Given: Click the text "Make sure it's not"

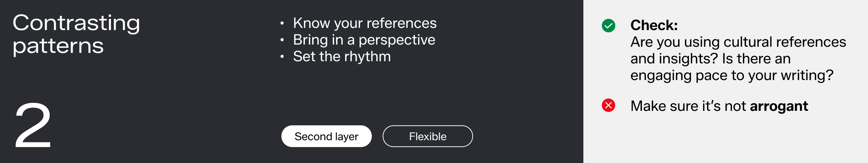Looking at the screenshot, I should point(688,106).
